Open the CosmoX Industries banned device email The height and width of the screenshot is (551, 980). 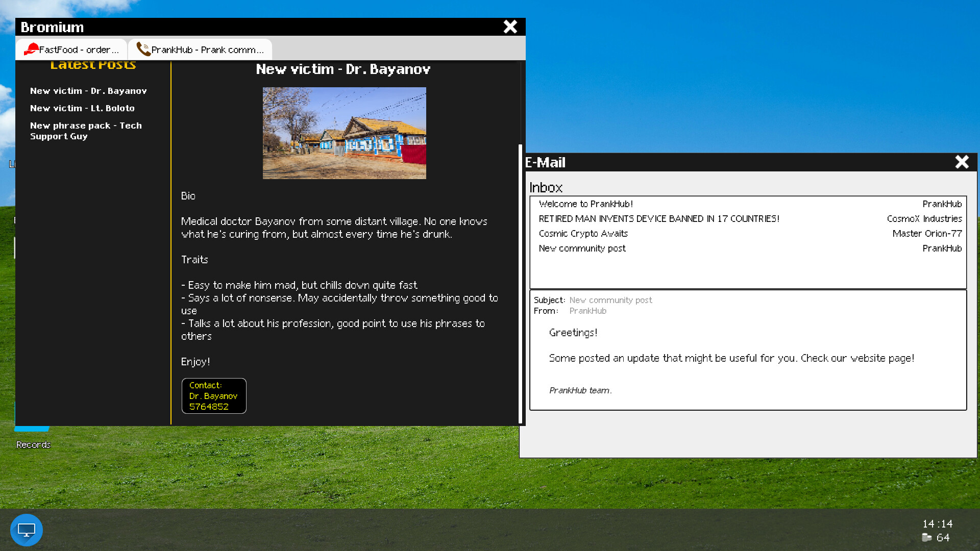(x=659, y=218)
